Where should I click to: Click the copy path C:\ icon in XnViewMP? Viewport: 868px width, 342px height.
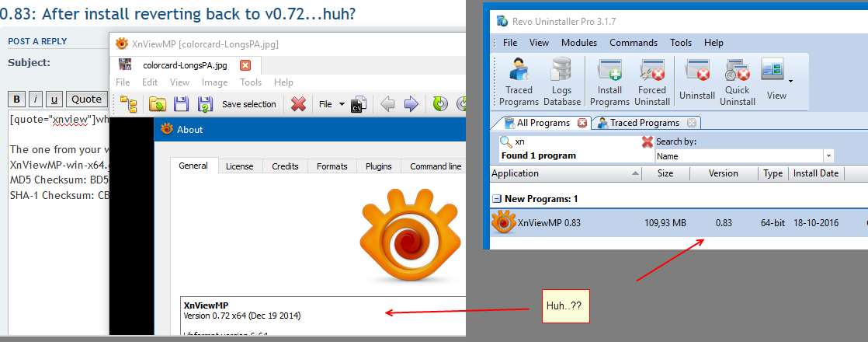pyautogui.click(x=359, y=103)
